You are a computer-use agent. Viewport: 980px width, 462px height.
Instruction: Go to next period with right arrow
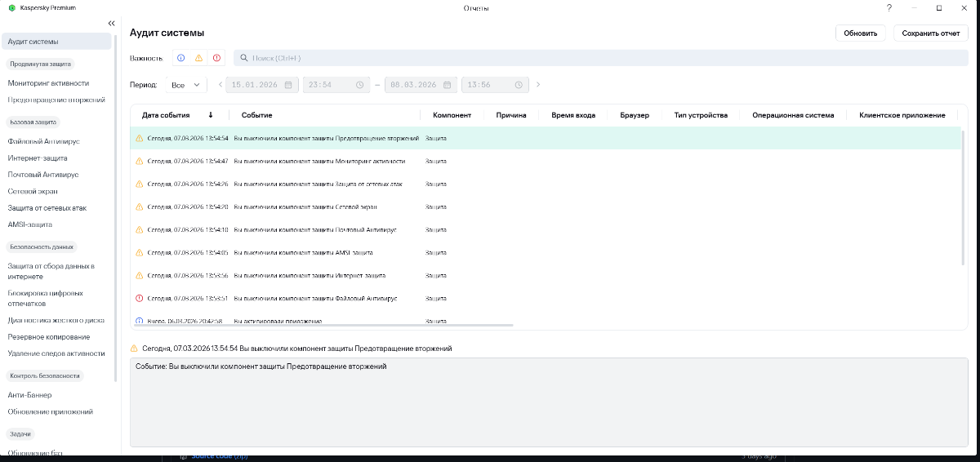click(x=537, y=85)
